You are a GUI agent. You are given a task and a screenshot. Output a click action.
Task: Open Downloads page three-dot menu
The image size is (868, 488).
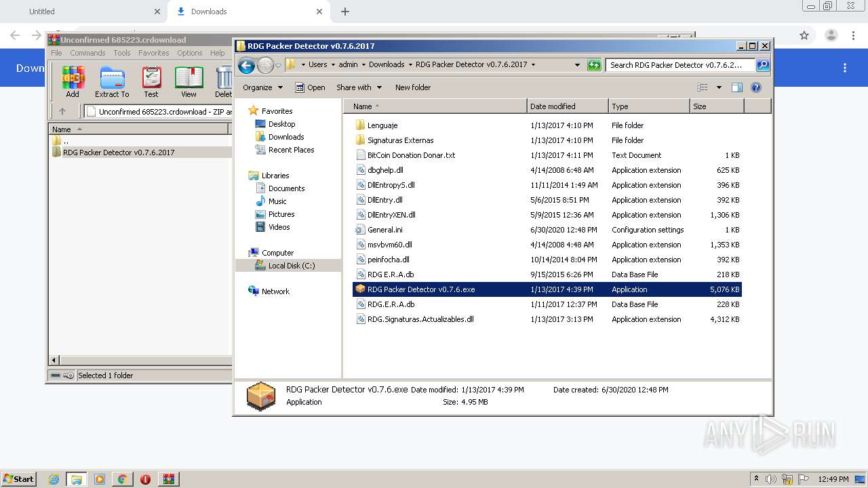point(845,68)
